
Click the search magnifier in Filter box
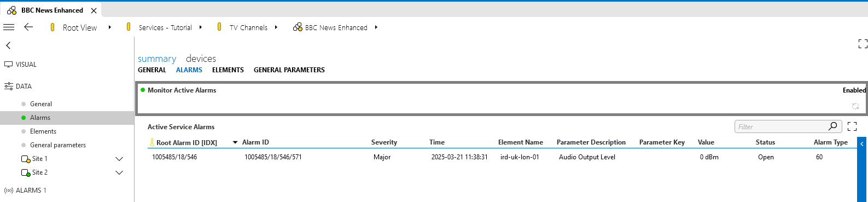832,126
